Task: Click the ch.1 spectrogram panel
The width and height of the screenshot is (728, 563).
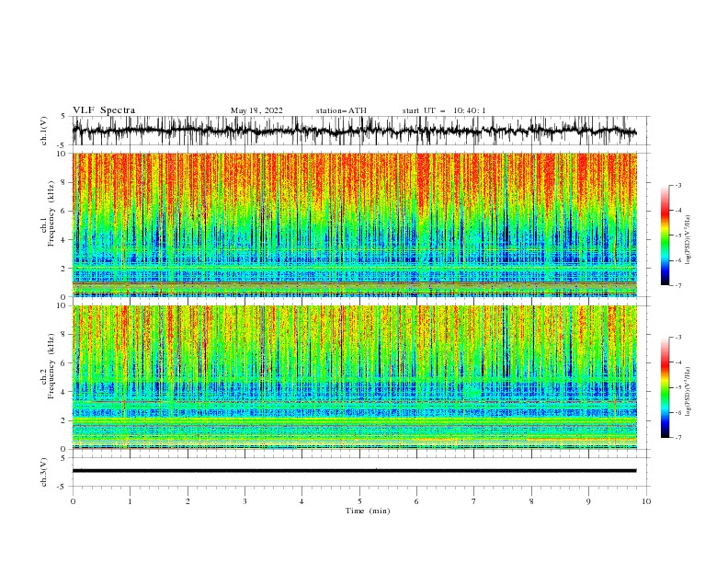Action: [x=354, y=224]
